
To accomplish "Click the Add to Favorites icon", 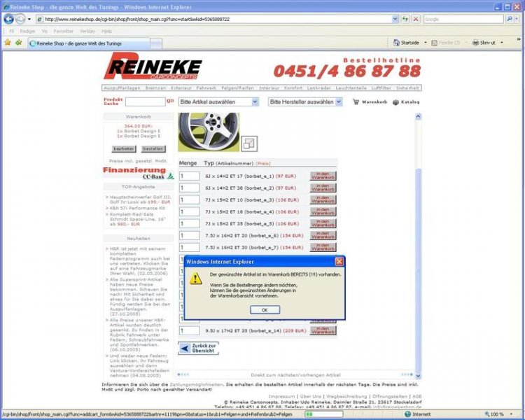I will (x=17, y=43).
